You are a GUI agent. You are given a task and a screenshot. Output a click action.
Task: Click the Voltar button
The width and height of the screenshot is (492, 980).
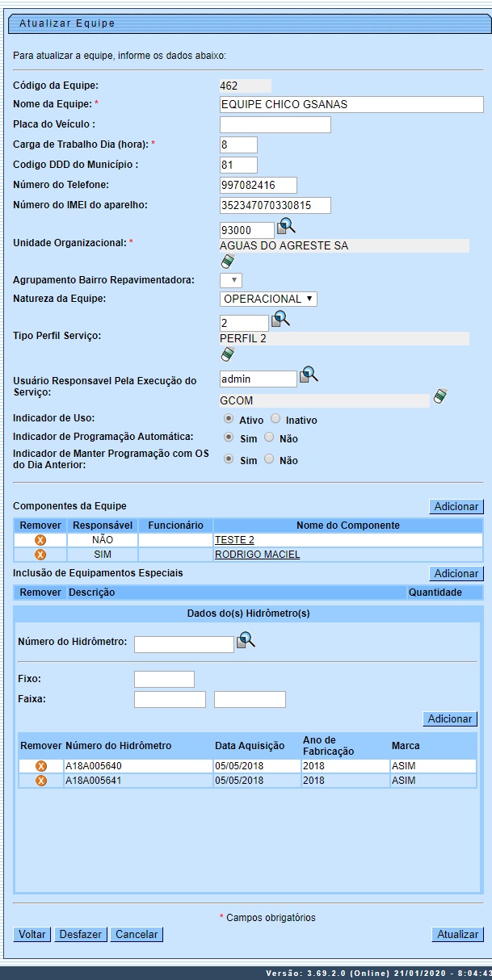(32, 934)
